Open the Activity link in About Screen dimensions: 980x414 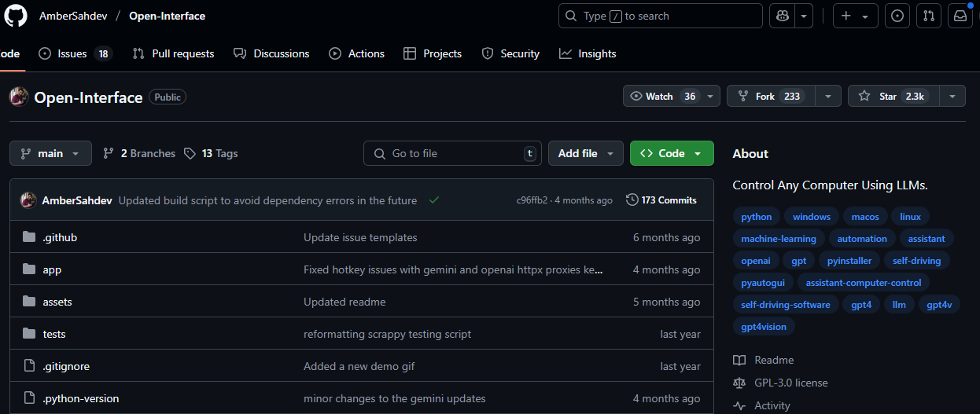click(x=761, y=405)
